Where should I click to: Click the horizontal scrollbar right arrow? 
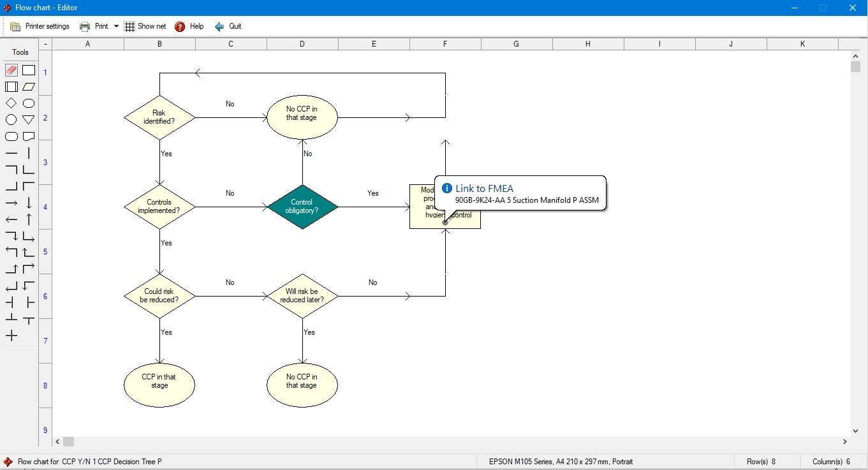click(x=845, y=441)
